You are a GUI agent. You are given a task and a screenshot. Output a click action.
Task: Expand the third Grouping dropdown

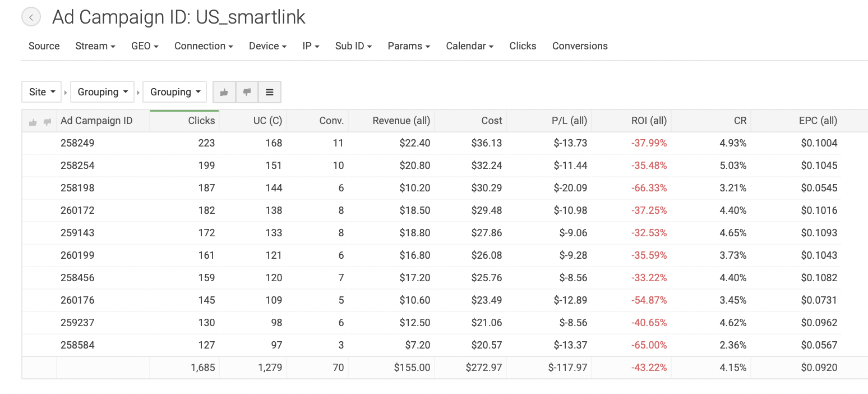pos(175,92)
